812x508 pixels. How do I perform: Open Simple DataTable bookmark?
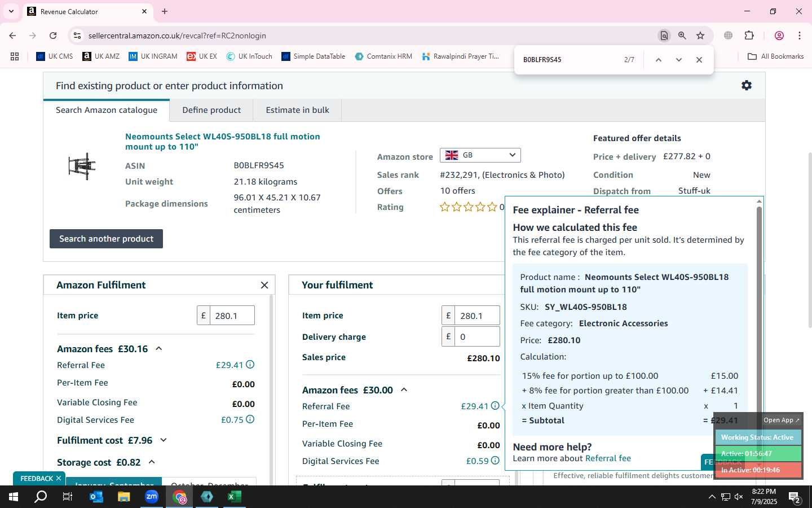coord(313,56)
